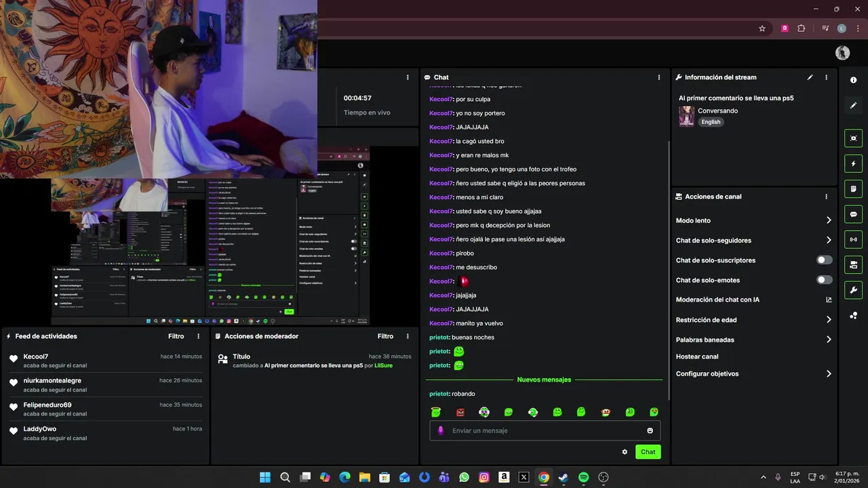Select Felipeneduro69 follower entry
Screen dimensions: 868x488
coord(106,409)
